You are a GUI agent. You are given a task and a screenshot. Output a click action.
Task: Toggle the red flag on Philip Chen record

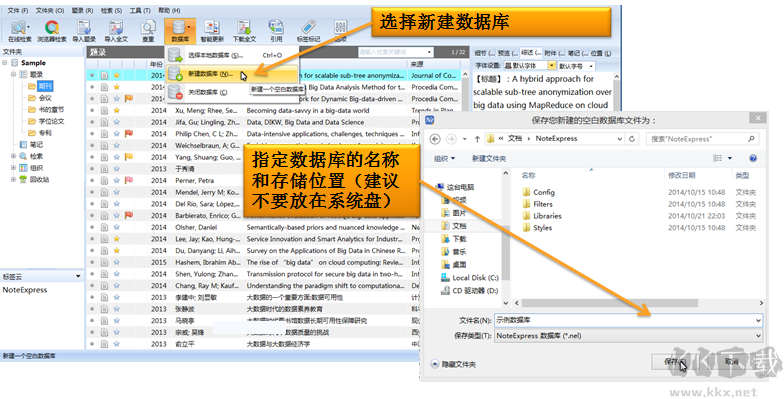pos(128,134)
